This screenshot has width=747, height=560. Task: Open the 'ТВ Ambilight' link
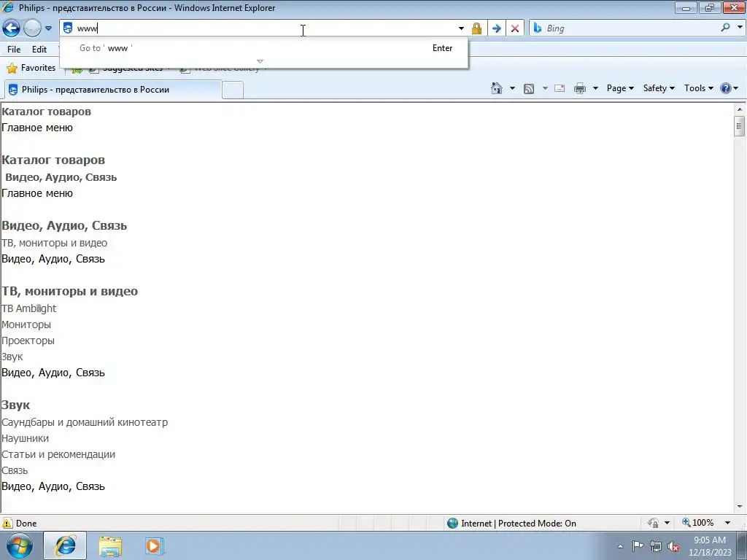point(28,308)
